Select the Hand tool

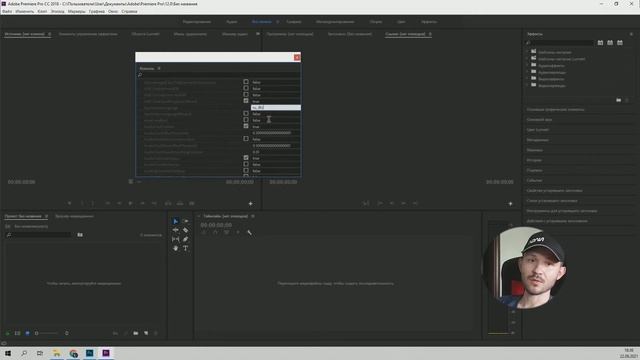point(176,248)
